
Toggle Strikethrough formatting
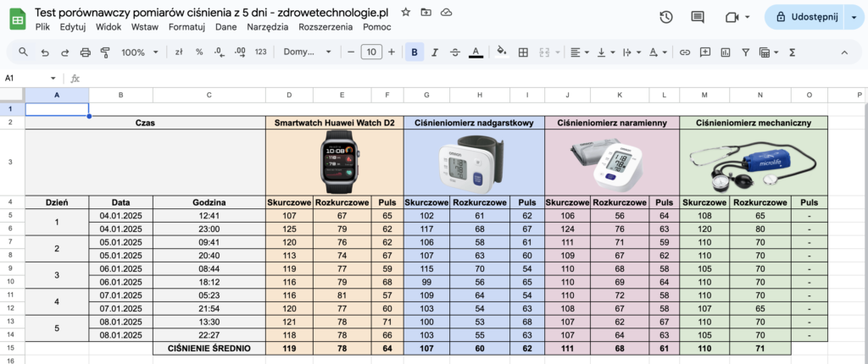point(455,52)
